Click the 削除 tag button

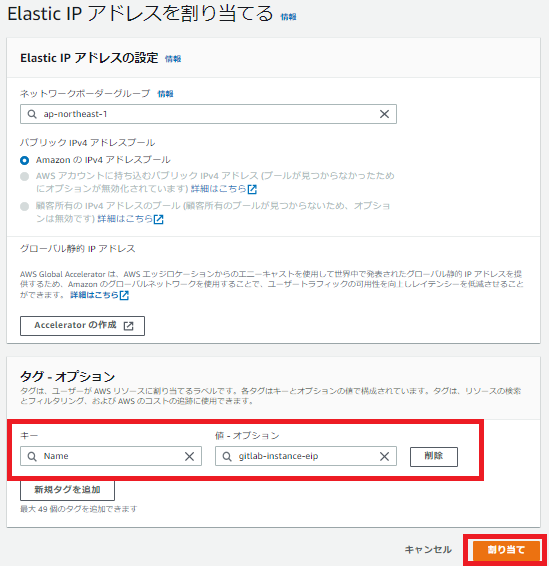click(434, 457)
